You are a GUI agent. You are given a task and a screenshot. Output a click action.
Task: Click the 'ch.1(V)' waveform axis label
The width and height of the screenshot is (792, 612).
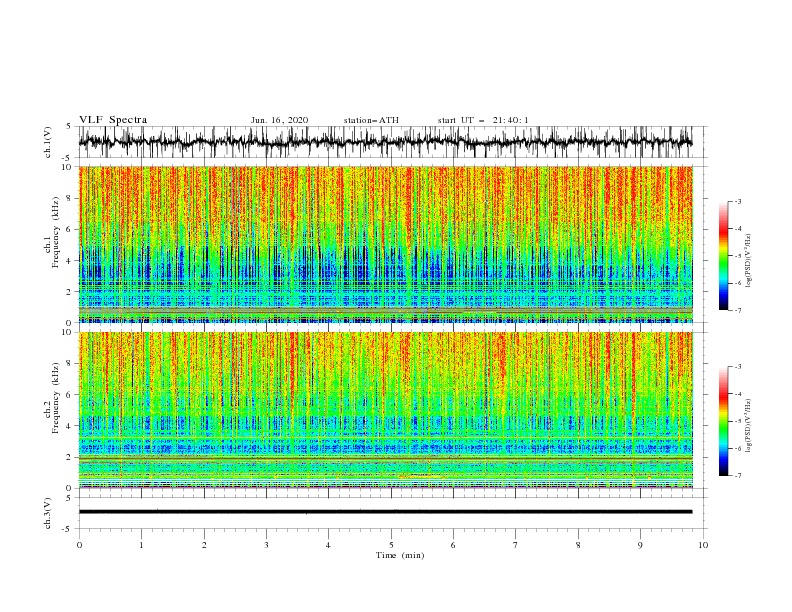(x=48, y=142)
